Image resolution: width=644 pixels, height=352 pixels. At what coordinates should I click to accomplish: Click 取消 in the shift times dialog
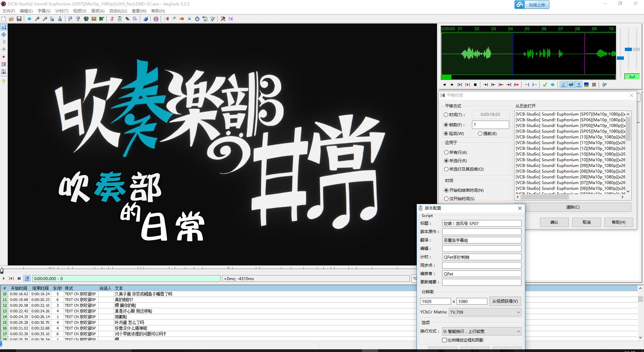(586, 222)
